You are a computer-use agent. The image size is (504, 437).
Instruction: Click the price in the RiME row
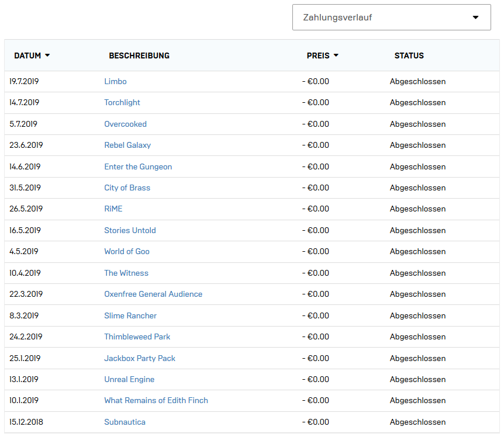pos(316,209)
